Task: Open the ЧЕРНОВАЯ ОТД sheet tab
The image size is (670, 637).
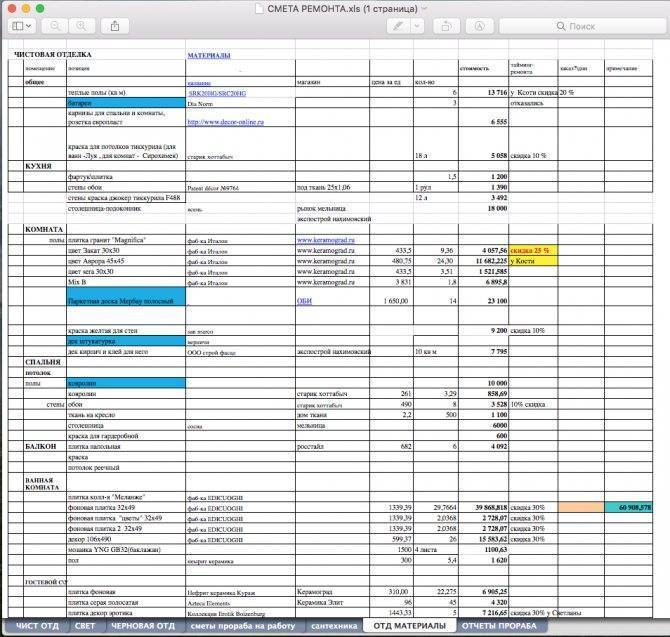Action: 143,626
